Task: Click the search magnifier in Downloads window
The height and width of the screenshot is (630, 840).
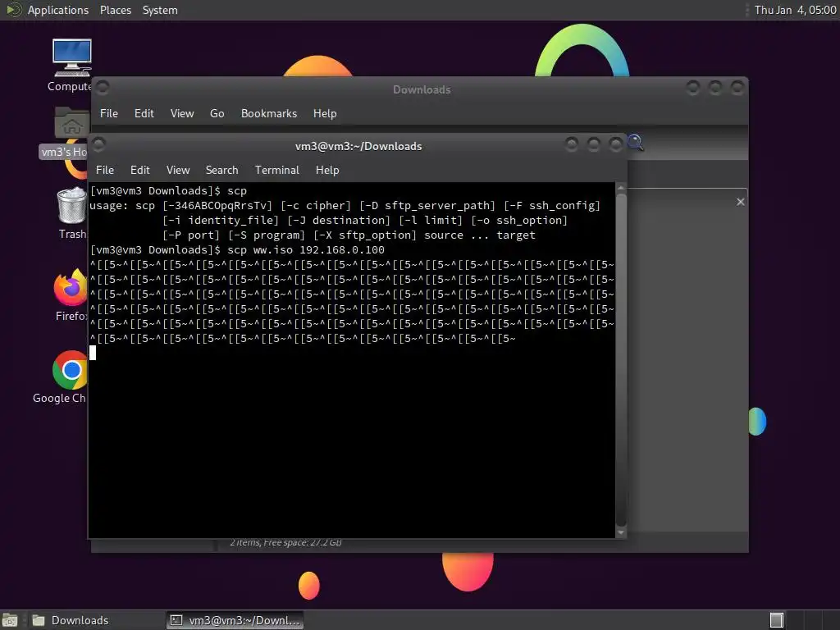Action: pos(636,143)
